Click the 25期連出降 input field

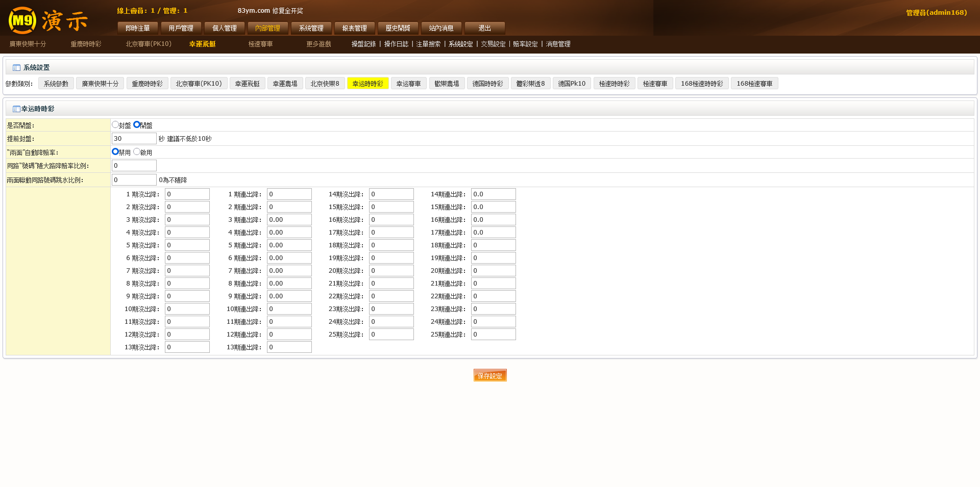coord(493,335)
